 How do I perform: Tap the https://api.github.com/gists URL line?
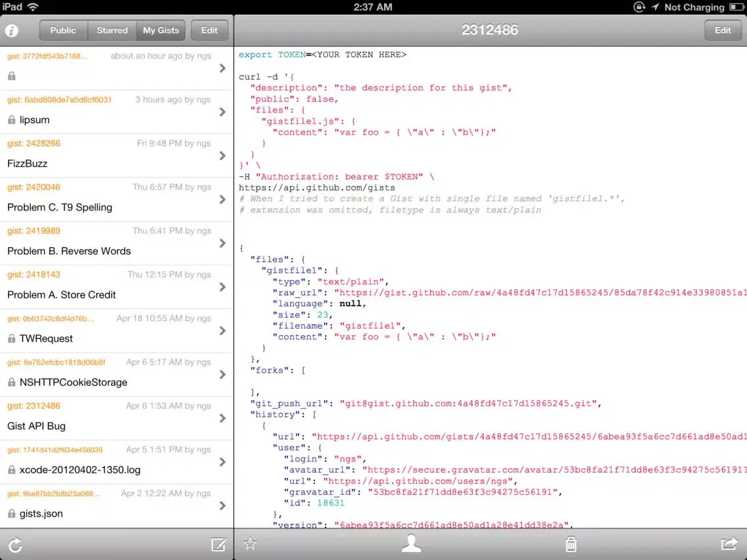[317, 187]
